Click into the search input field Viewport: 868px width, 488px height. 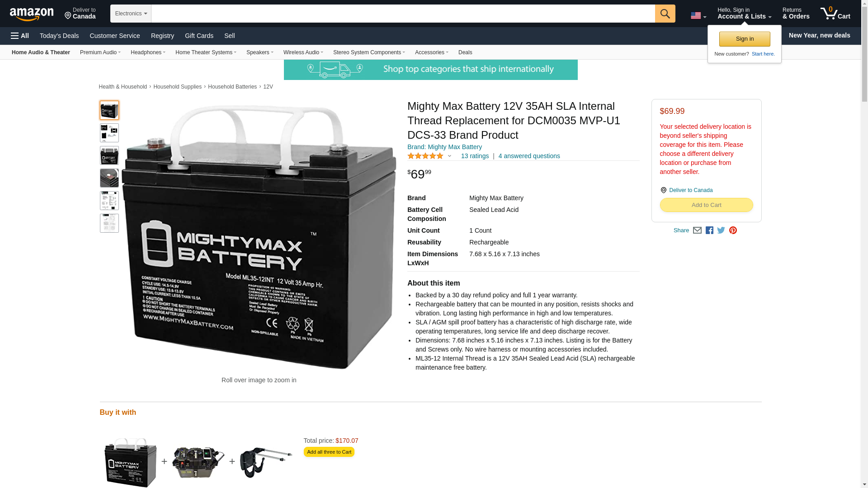[x=403, y=14]
